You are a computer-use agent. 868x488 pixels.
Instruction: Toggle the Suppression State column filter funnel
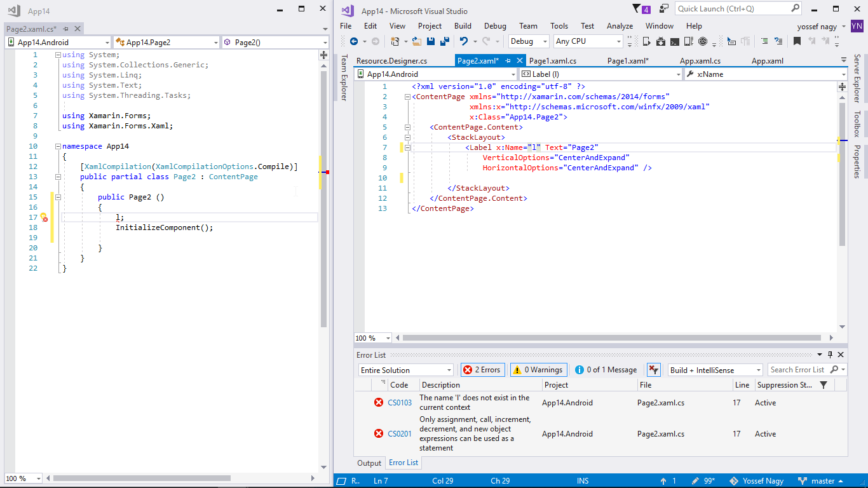[824, 385]
